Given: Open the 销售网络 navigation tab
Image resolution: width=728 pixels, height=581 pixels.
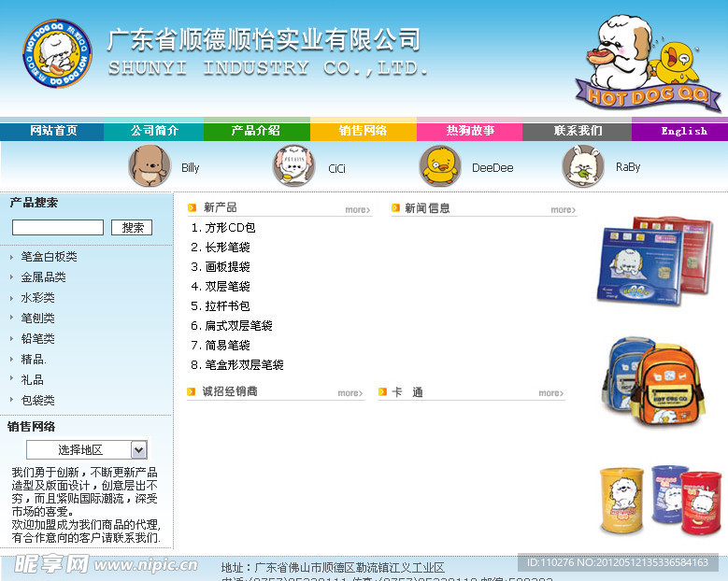Looking at the screenshot, I should (x=363, y=131).
